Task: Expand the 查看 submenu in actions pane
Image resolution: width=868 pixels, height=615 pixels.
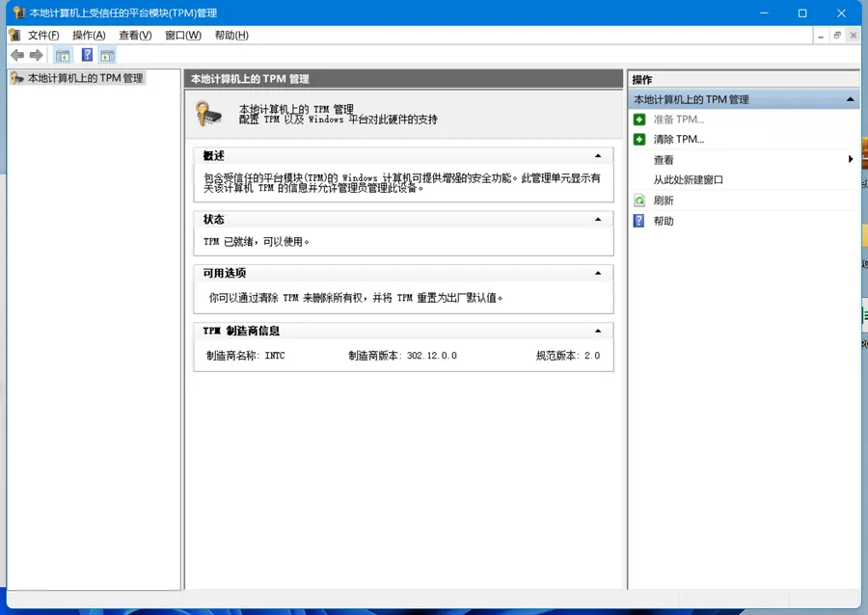Action: [850, 159]
